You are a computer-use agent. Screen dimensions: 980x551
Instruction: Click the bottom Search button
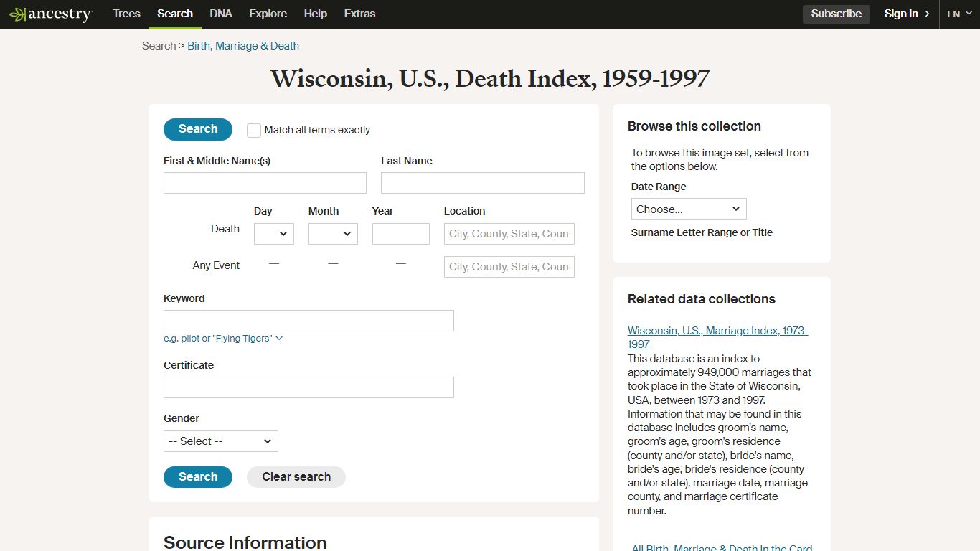198,477
